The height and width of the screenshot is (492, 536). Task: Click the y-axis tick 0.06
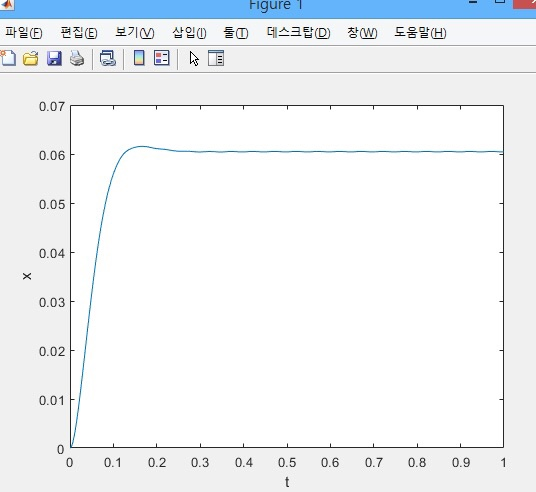pyautogui.click(x=52, y=156)
